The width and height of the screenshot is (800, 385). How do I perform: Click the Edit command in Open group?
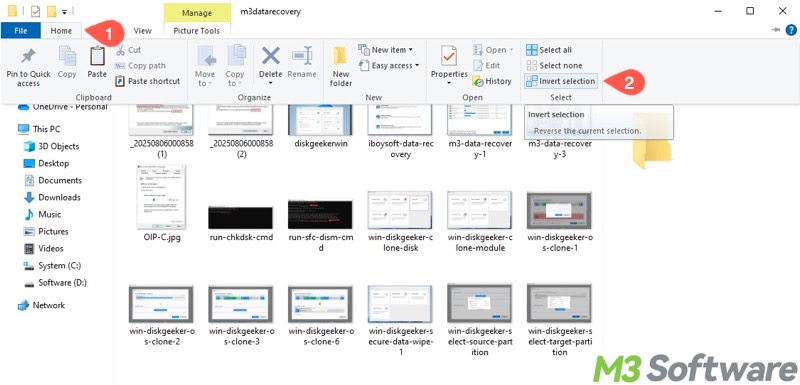487,65
